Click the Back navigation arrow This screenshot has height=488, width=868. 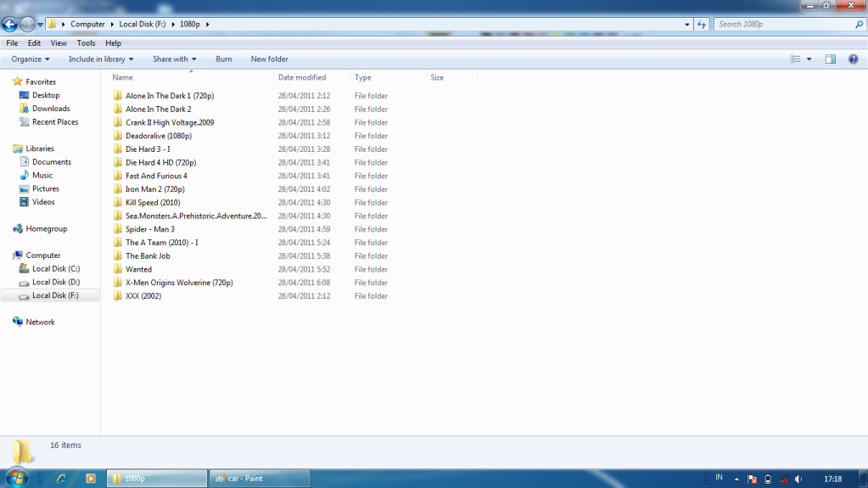[9, 25]
